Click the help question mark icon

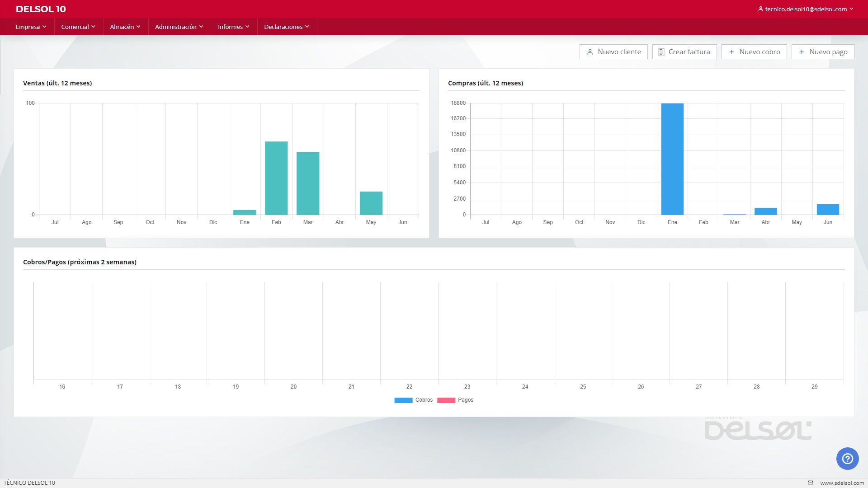(847, 459)
